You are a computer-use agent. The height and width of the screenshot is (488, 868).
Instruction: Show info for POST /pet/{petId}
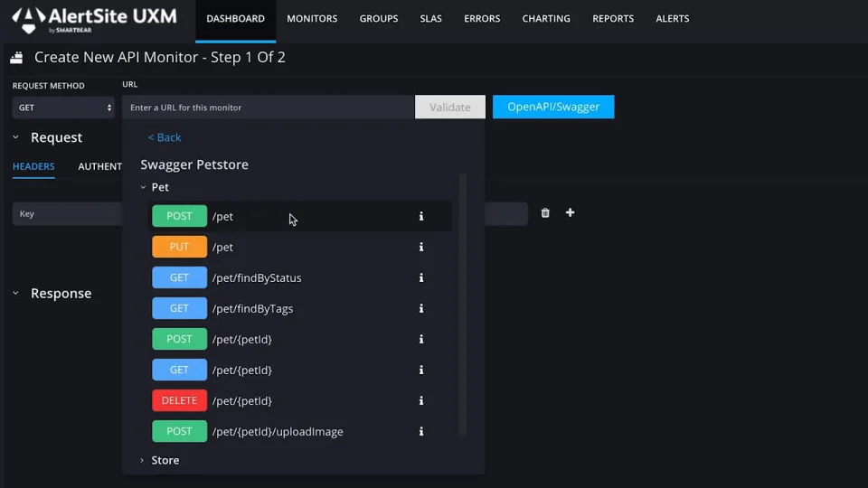pos(421,339)
